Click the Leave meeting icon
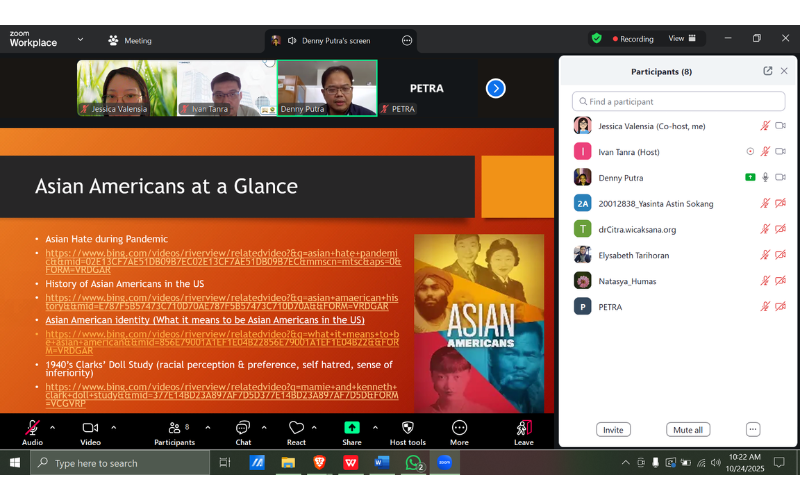 [x=523, y=428]
